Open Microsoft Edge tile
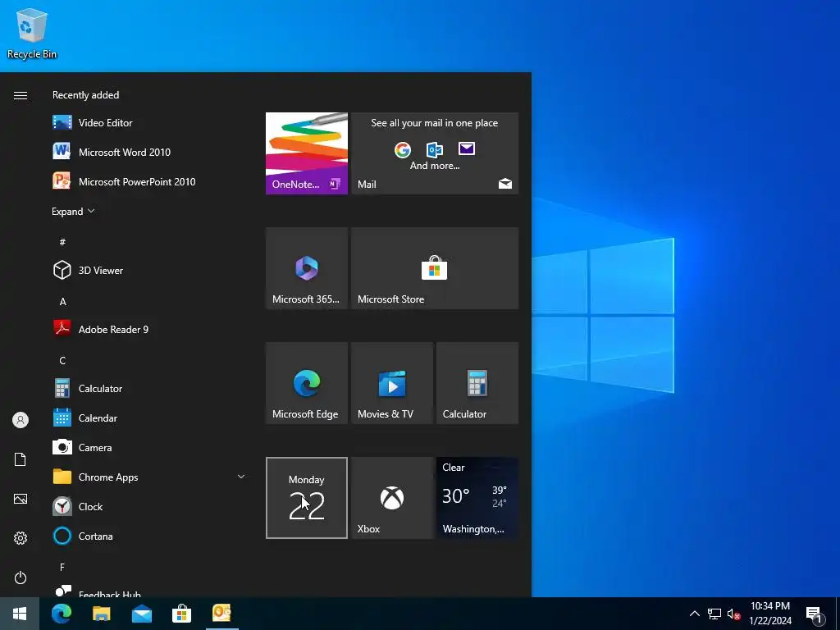 [307, 383]
